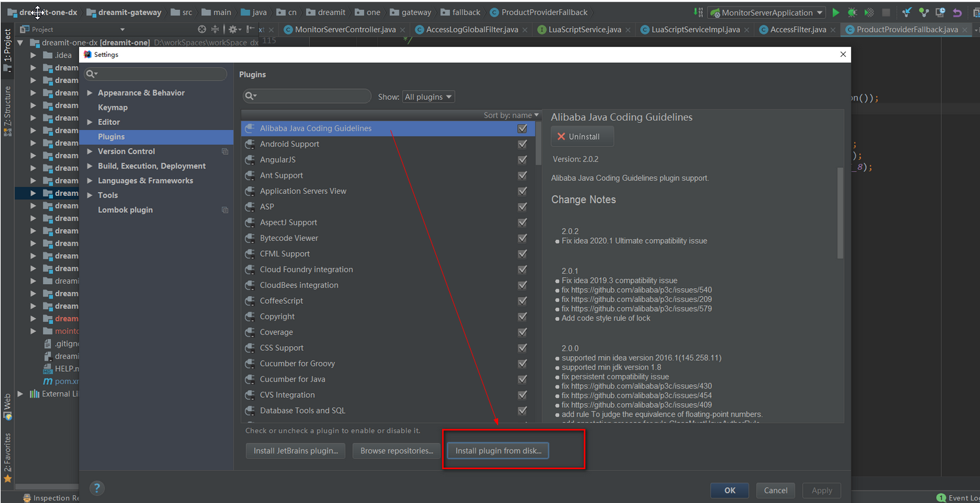Viewport: 980px width, 503px height.
Task: Expand Languages & Frameworks settings section
Action: click(x=90, y=181)
